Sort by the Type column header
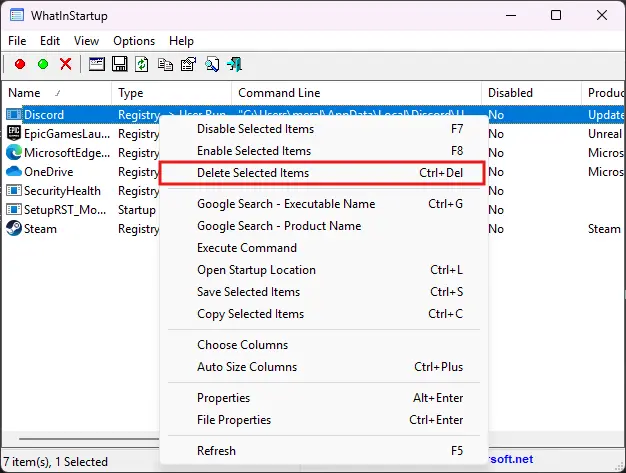The height and width of the screenshot is (473, 626). click(x=172, y=93)
